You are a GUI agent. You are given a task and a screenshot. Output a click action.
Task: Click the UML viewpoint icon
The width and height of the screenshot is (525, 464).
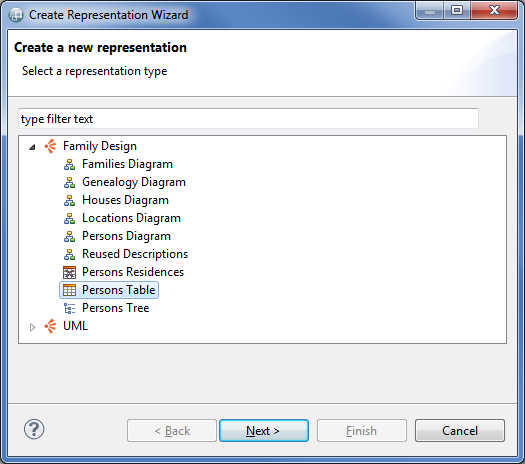[x=50, y=326]
